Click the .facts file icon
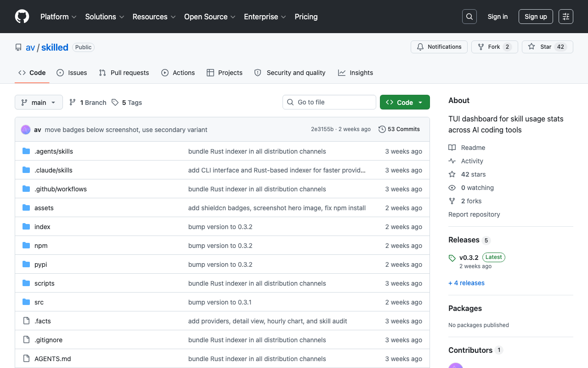The height and width of the screenshot is (368, 588). [x=26, y=321]
